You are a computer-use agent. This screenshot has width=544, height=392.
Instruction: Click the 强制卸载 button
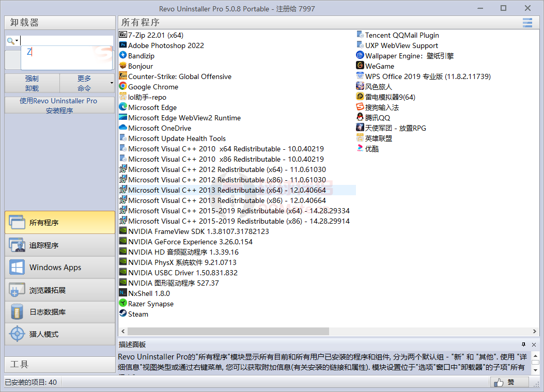pyautogui.click(x=32, y=83)
